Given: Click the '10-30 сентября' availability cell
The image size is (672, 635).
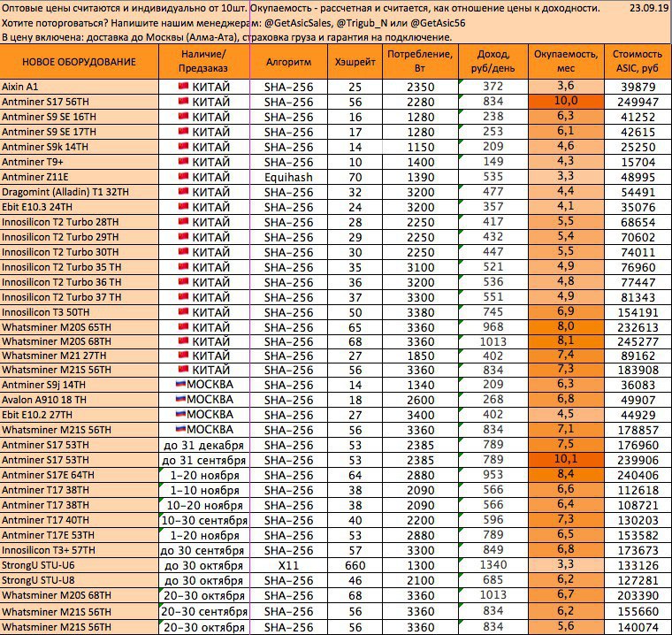Looking at the screenshot, I should (x=204, y=520).
